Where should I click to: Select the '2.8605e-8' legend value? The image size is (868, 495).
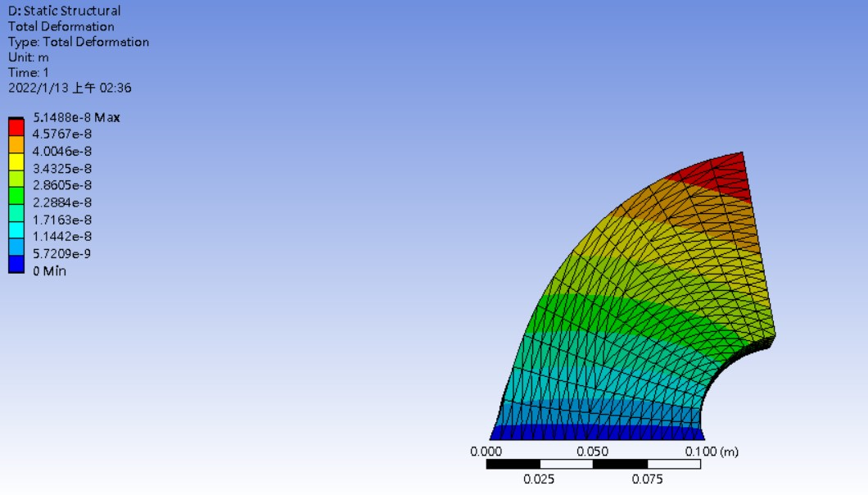tap(62, 185)
